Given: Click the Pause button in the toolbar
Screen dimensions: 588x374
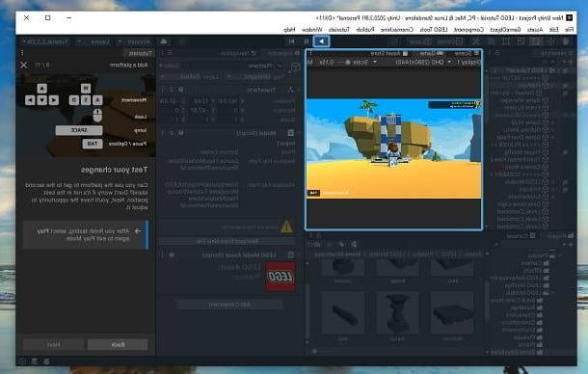Looking at the screenshot, I should click(307, 41).
